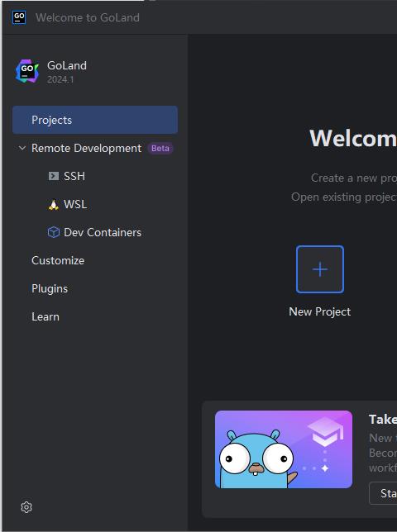Click the GoLand 2024.1 version text
The height and width of the screenshot is (532, 397).
click(x=60, y=79)
